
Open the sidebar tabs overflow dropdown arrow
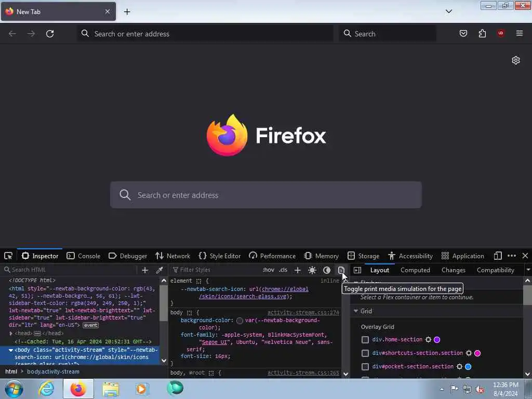point(528,270)
